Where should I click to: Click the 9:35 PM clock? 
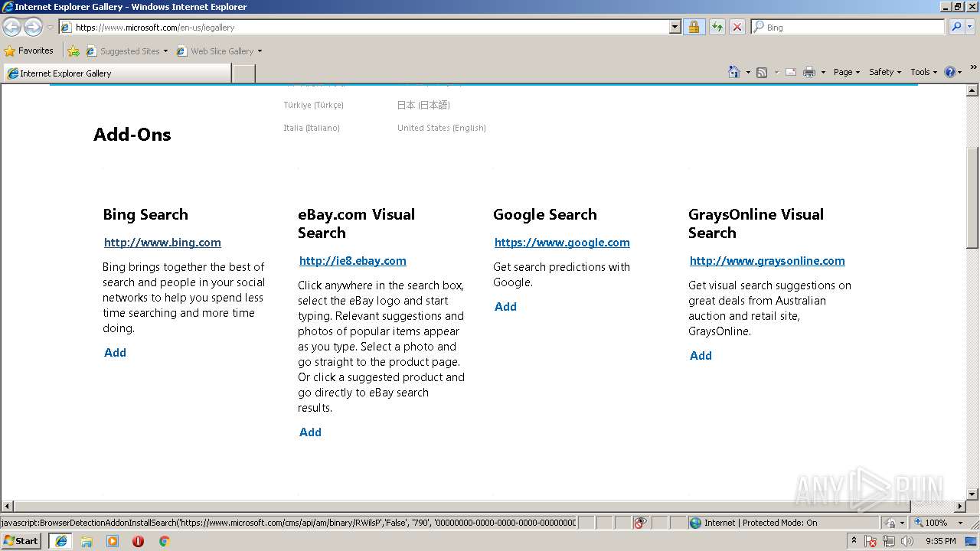(940, 541)
